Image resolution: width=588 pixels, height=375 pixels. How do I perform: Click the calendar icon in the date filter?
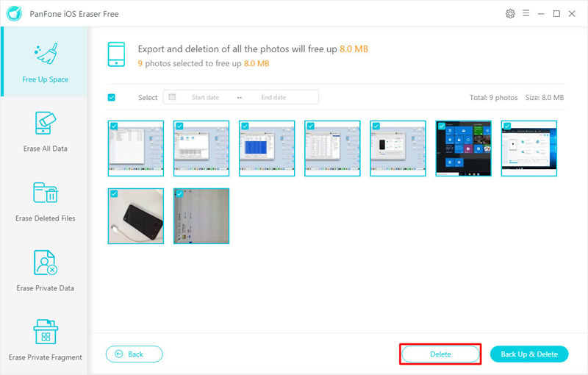[x=172, y=97]
